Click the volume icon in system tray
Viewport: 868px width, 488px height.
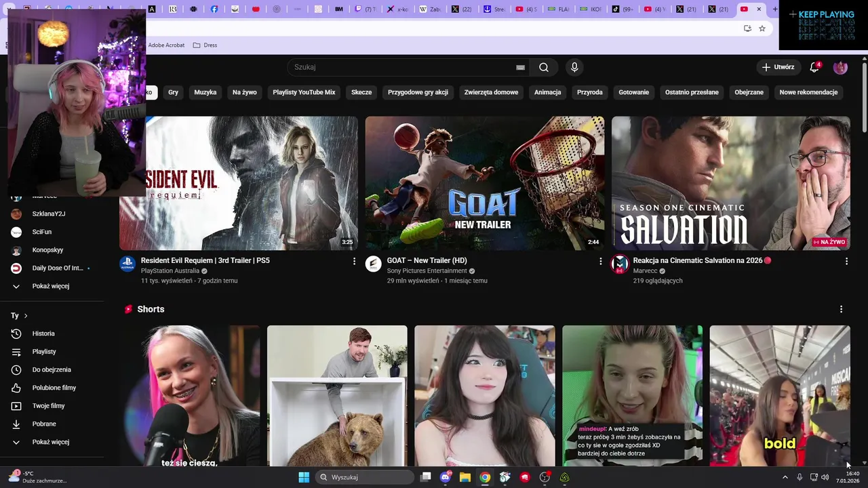[825, 477]
